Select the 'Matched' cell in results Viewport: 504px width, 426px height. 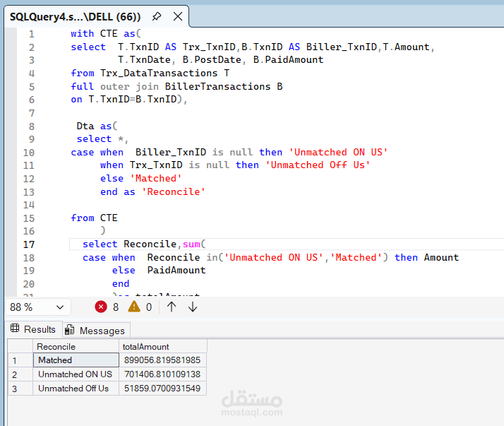coord(76,360)
